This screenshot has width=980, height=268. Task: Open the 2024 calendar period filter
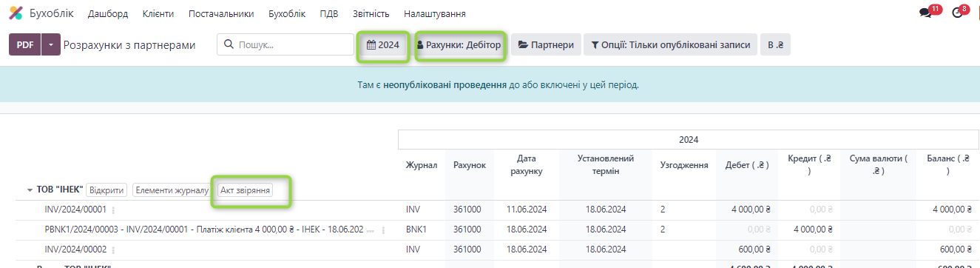pos(383,45)
